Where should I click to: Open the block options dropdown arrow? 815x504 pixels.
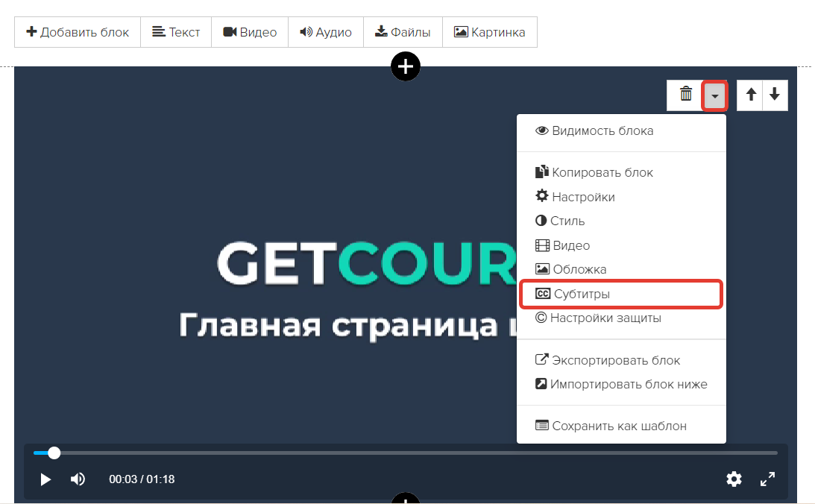(714, 95)
